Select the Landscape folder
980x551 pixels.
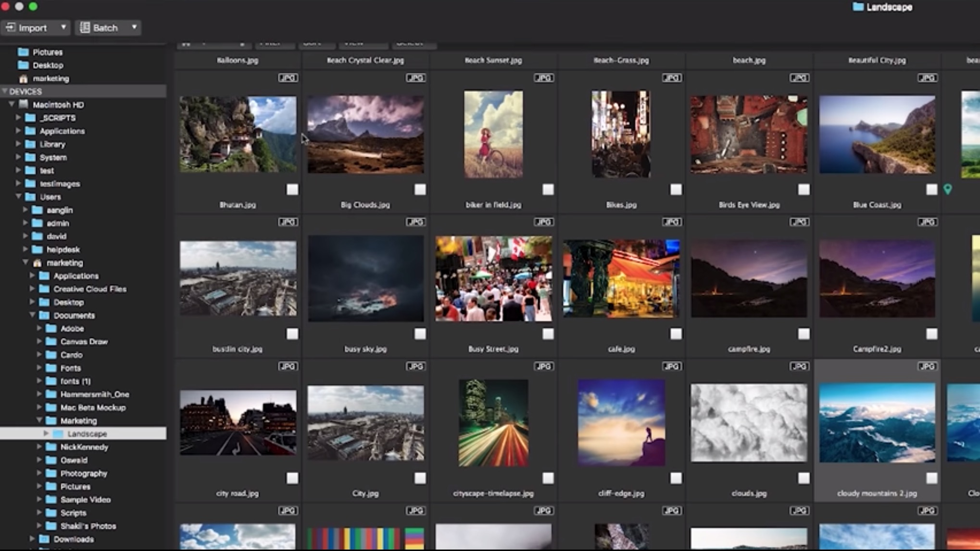pyautogui.click(x=87, y=433)
